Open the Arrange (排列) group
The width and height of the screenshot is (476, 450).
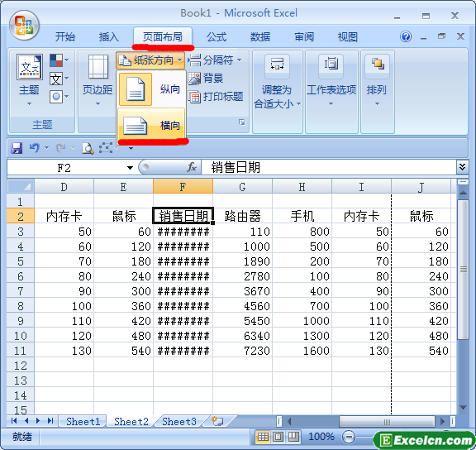coord(377,79)
